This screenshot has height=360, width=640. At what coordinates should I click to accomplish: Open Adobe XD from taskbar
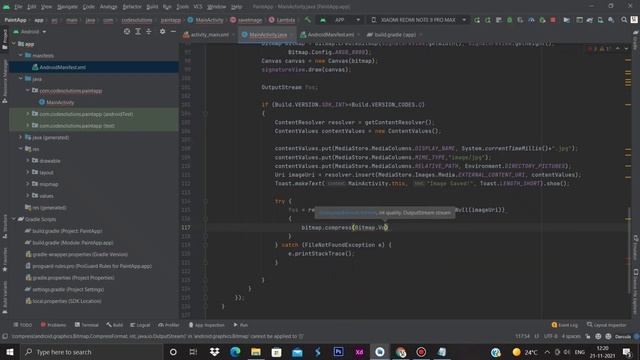tap(359, 352)
